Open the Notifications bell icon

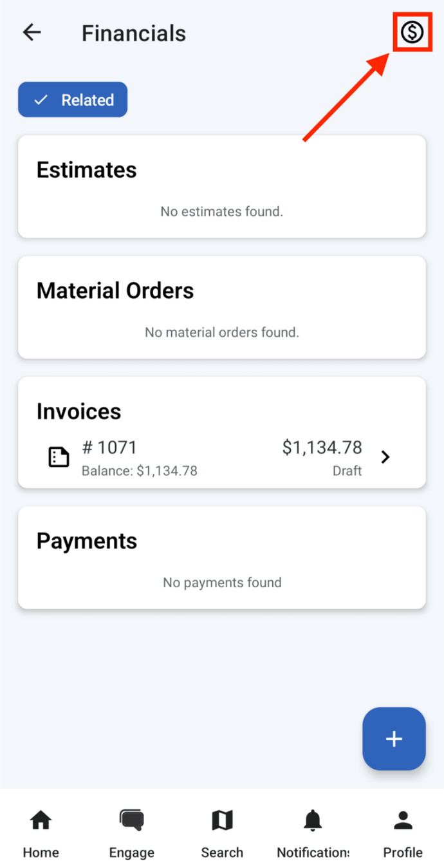(x=311, y=819)
